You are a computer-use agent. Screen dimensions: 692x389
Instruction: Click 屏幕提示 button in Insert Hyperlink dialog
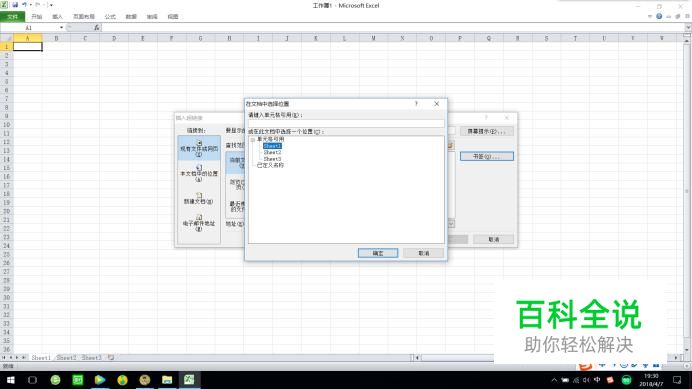click(486, 132)
